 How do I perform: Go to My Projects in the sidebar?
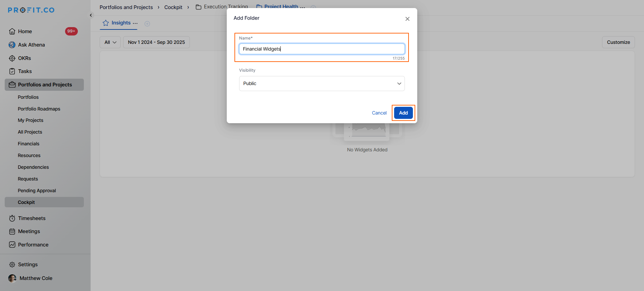31,120
